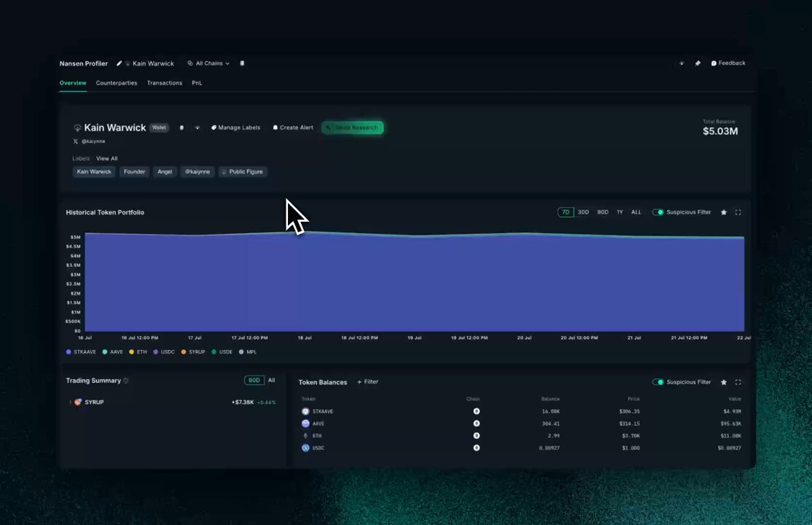Click the SYRUP token icon in Trading Summary
Screen dimensions: 812x525
78,402
